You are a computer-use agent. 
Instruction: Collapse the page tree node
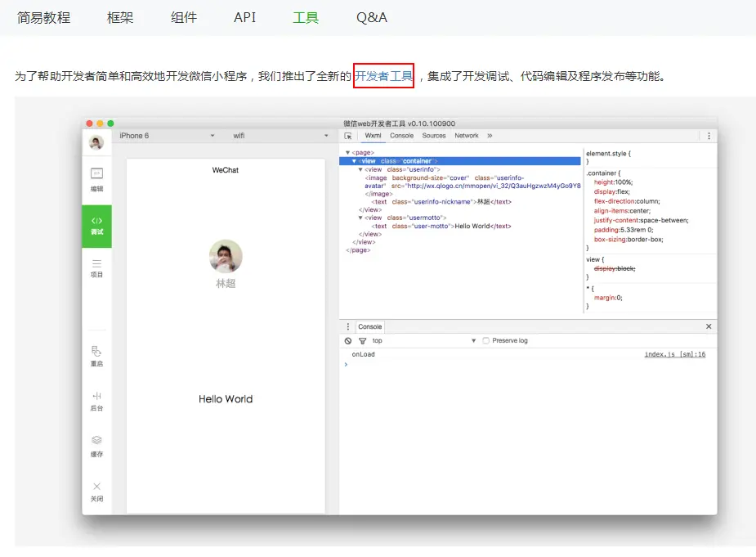[x=347, y=152]
